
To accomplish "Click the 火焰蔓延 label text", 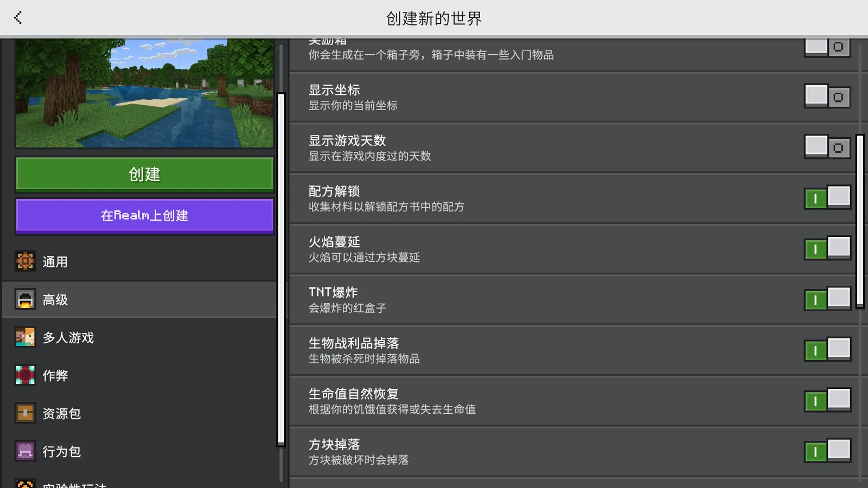I will 334,242.
